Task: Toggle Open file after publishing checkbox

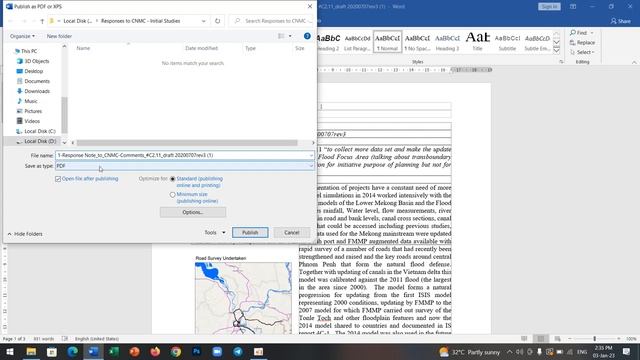Action: [58, 179]
